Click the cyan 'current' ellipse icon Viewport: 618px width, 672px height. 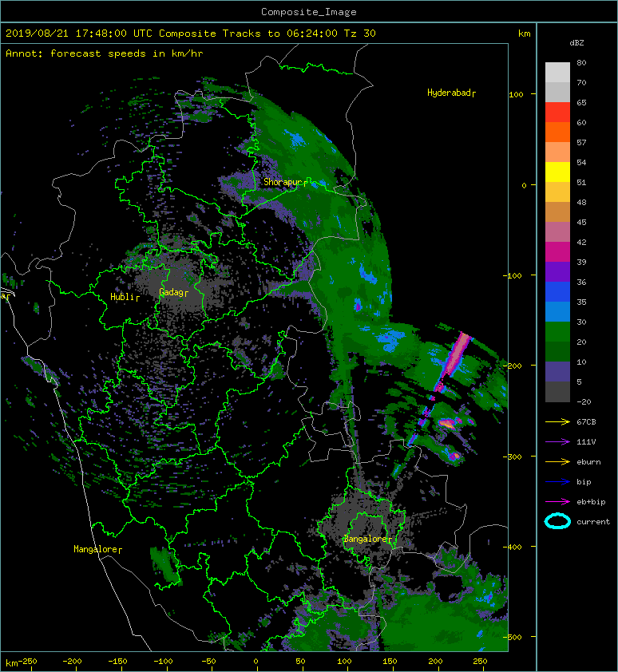pos(557,521)
